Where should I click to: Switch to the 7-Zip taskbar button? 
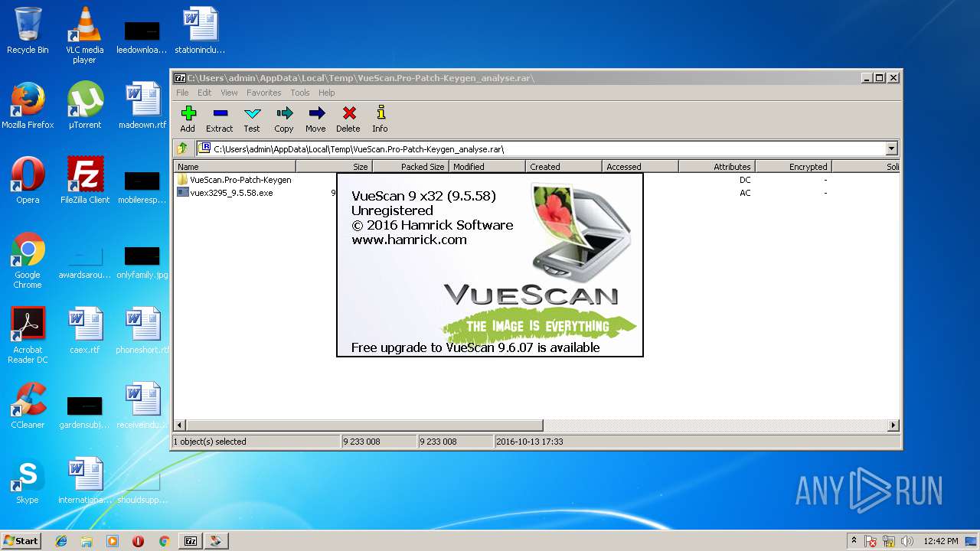[x=191, y=541]
